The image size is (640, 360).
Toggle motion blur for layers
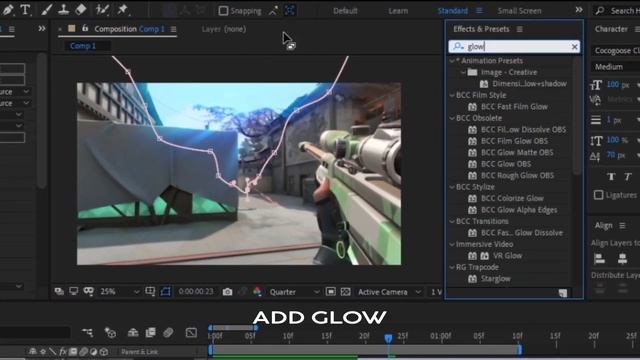[x=168, y=333]
